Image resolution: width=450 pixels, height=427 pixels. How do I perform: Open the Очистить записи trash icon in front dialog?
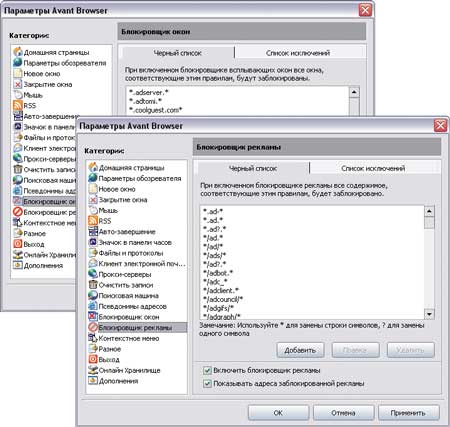coord(93,285)
